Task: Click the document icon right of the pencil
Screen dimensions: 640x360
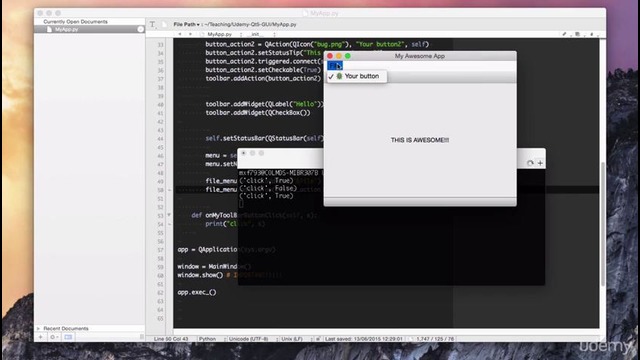Action: (577, 34)
